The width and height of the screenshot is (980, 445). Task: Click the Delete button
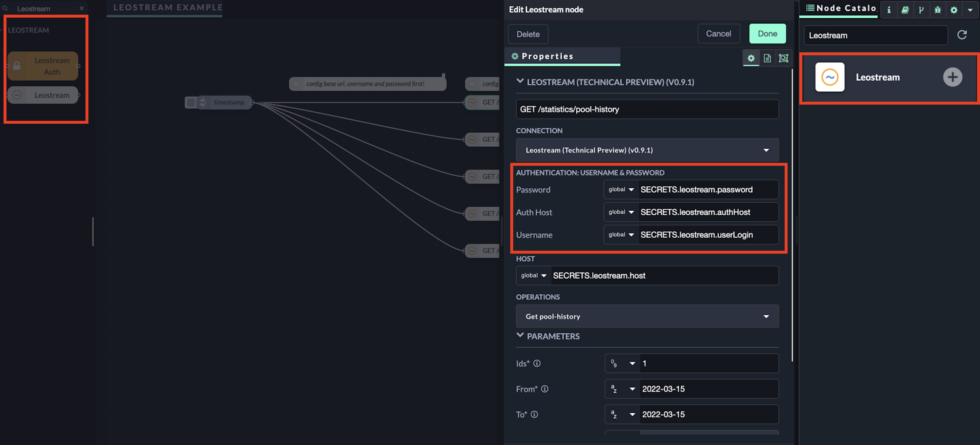coord(528,34)
